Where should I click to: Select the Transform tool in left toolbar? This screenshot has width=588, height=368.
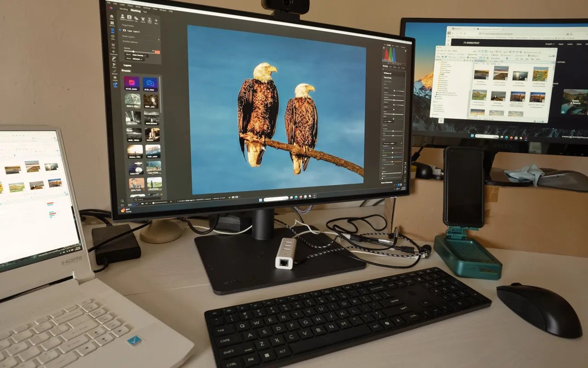click(x=113, y=53)
